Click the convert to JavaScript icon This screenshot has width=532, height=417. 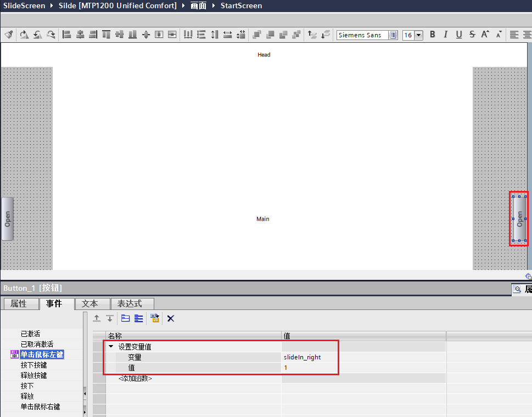(155, 318)
